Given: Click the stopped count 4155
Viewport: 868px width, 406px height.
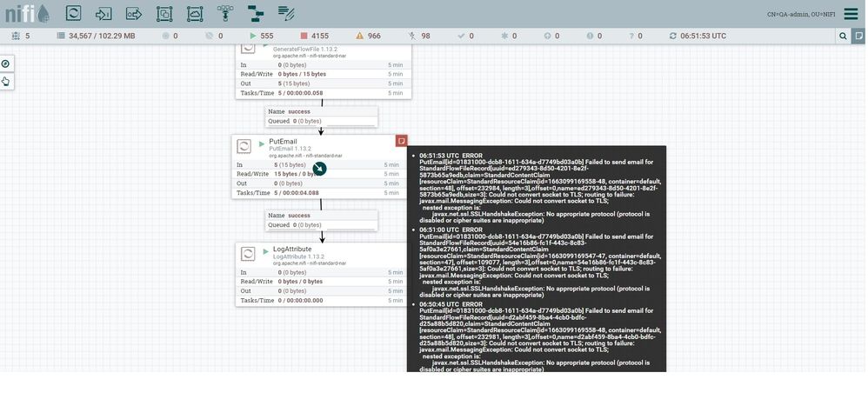Looking at the screenshot, I should pyautogui.click(x=320, y=36).
